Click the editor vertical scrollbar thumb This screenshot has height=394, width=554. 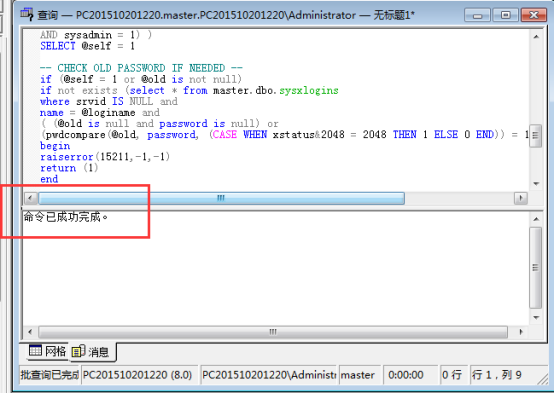[536, 135]
